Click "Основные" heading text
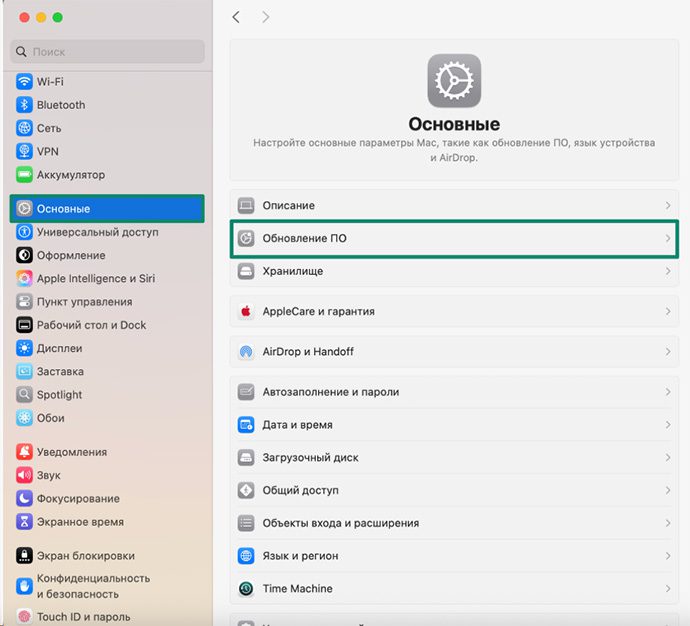This screenshot has height=626, width=690. point(454,124)
